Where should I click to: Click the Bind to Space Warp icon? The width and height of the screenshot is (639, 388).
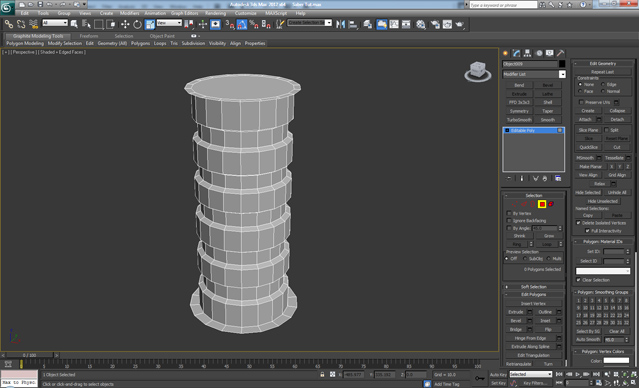tap(34, 24)
